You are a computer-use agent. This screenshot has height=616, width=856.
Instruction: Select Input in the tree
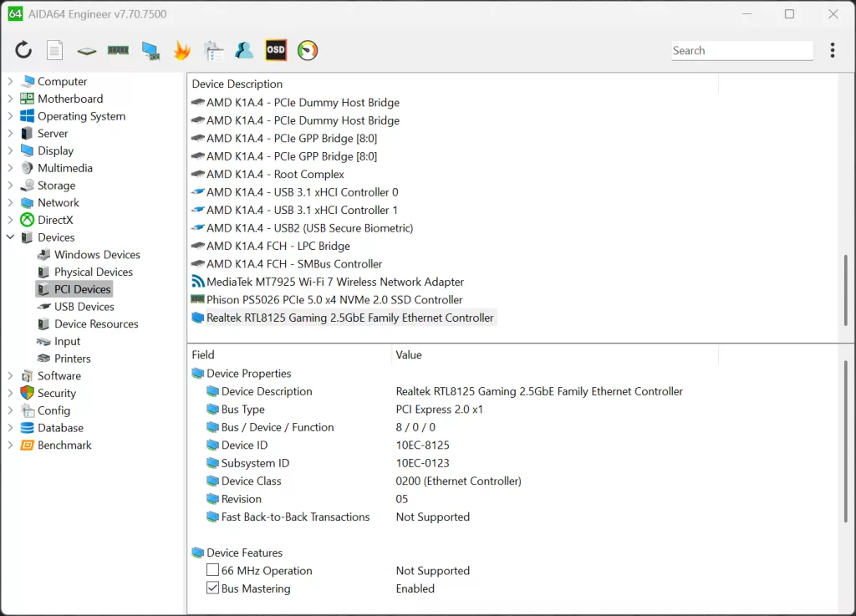pos(67,342)
